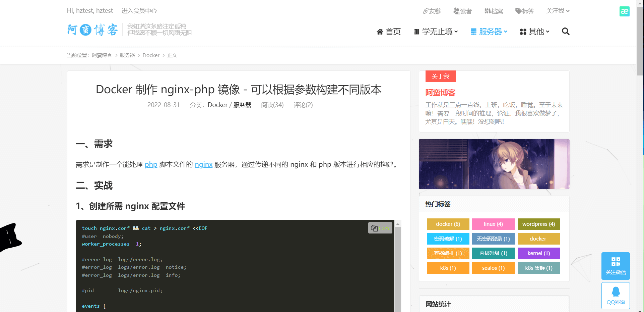The width and height of the screenshot is (644, 312).
Task: Click the QQ咨询 consultation icon
Action: [616, 295]
